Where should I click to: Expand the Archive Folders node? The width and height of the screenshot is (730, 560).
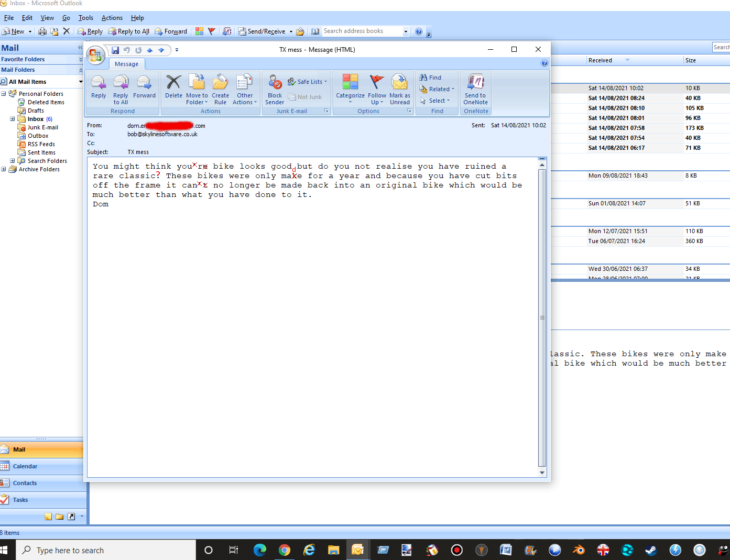(4, 169)
